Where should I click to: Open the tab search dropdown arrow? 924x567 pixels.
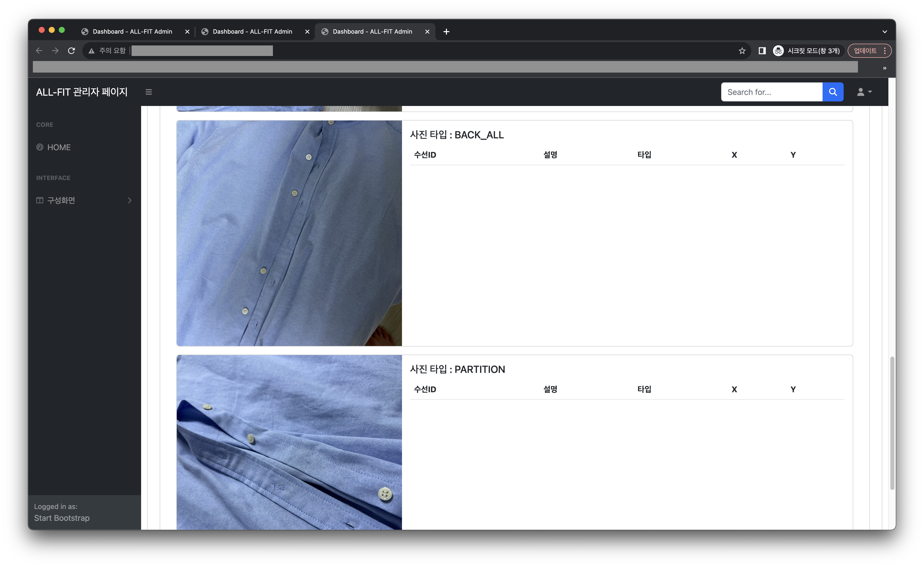884,31
